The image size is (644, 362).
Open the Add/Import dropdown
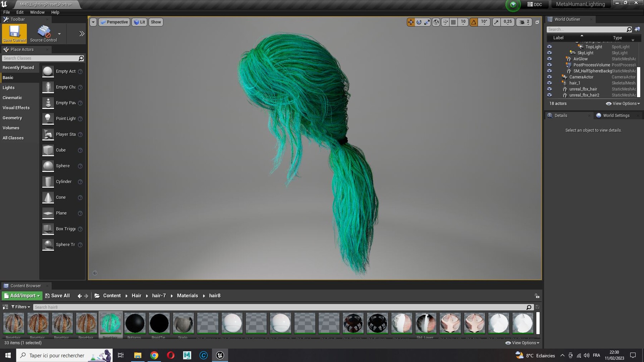tap(22, 296)
